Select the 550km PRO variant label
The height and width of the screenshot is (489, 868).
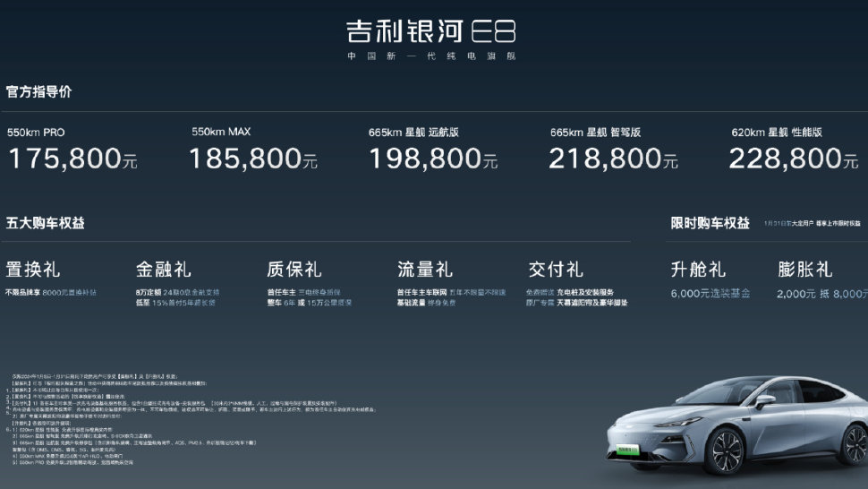36,133
